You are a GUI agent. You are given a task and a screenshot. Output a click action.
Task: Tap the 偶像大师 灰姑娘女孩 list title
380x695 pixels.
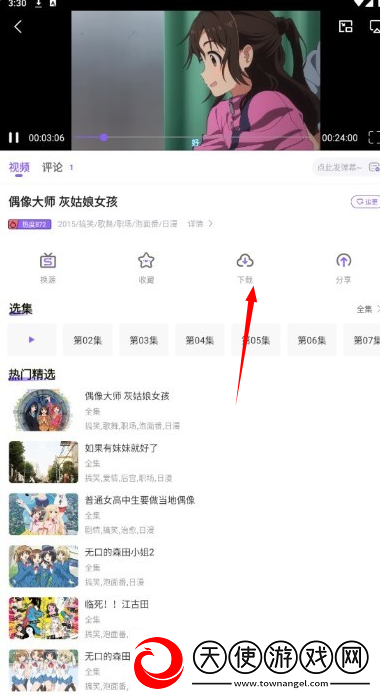tap(127, 396)
